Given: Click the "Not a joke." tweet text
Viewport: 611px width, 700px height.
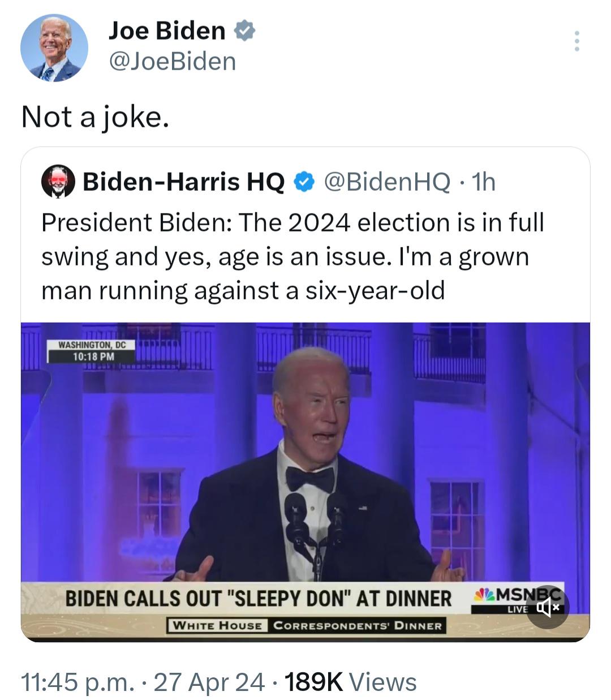Looking at the screenshot, I should pyautogui.click(x=95, y=117).
